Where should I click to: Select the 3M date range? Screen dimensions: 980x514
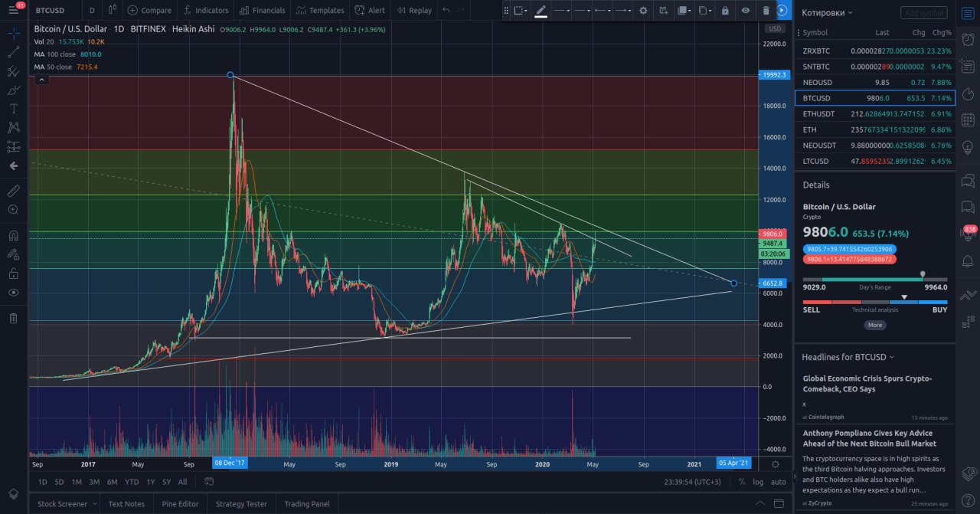click(x=94, y=482)
